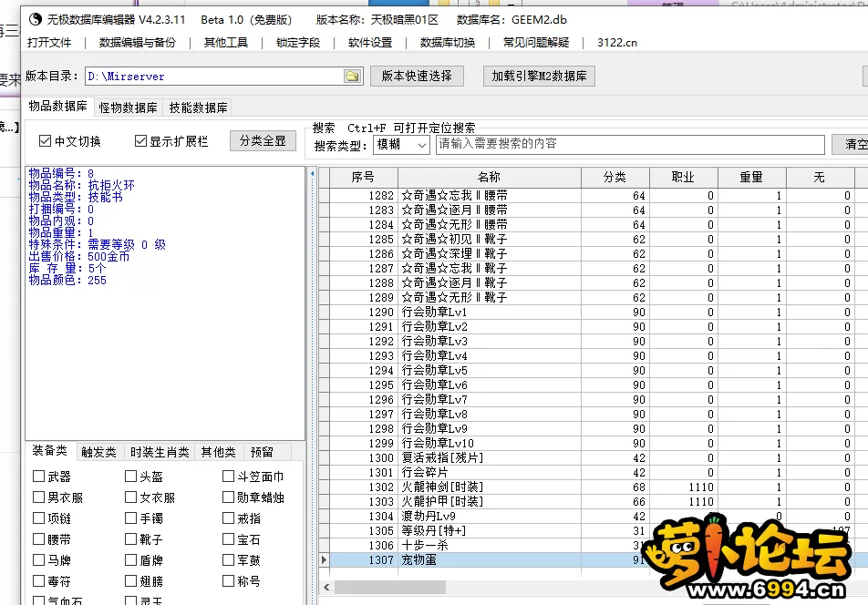Click the yin-yang app icon in title bar
The image size is (868, 605).
tap(36, 18)
